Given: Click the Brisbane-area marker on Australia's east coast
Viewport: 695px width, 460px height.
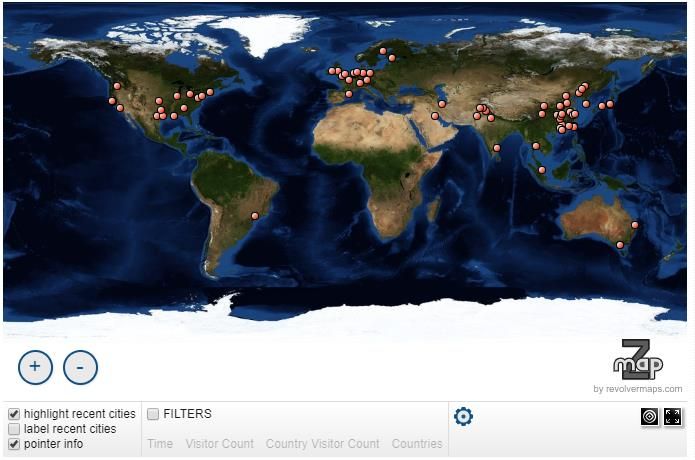Looking at the screenshot, I should pyautogui.click(x=635, y=225).
